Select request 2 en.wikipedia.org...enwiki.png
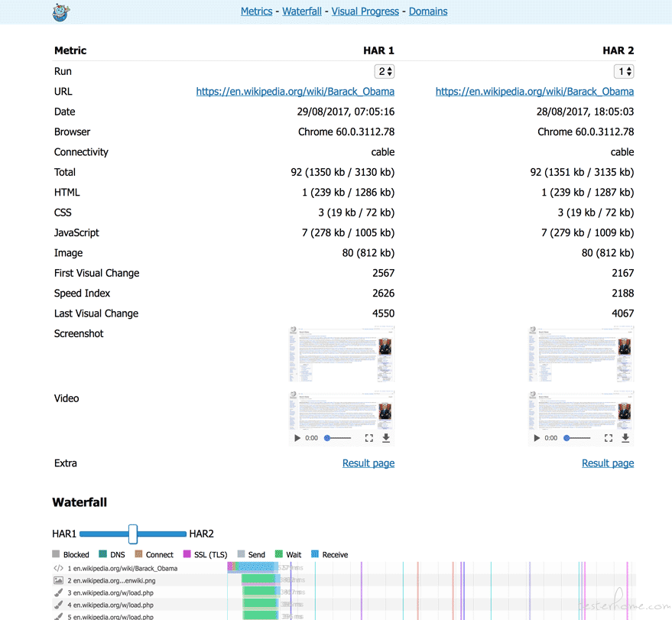The width and height of the screenshot is (672, 620). tap(112, 581)
